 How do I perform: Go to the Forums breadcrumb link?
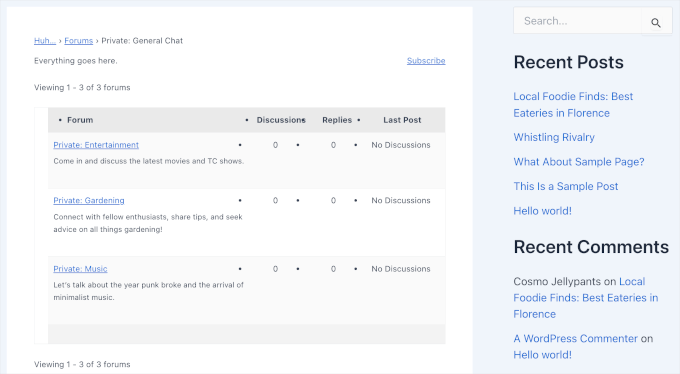[x=78, y=41]
